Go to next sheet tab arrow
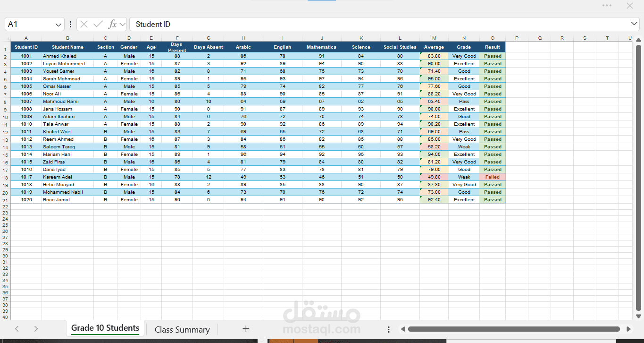 [36, 329]
